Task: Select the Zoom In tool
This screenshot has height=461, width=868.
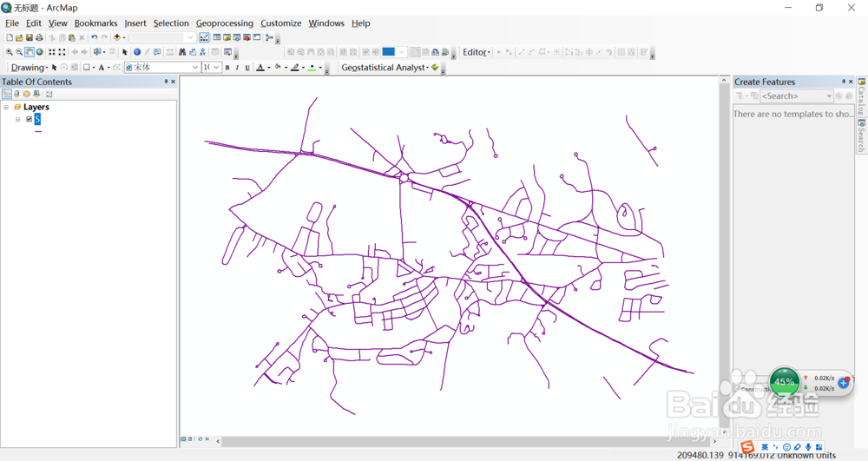Action: 9,52
